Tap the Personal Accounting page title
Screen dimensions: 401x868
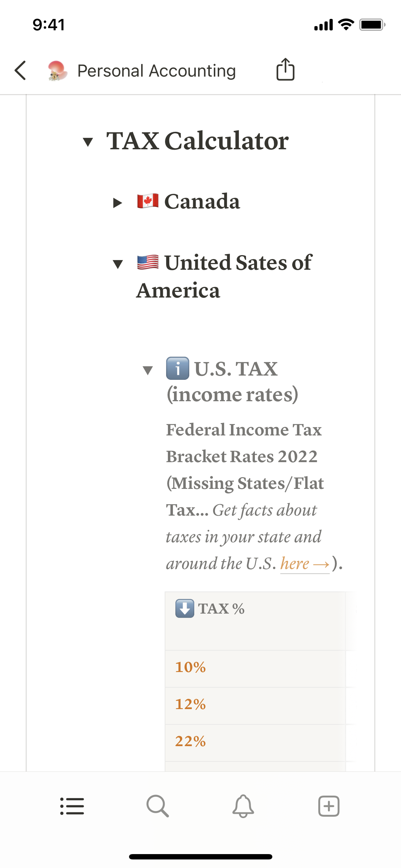click(156, 71)
